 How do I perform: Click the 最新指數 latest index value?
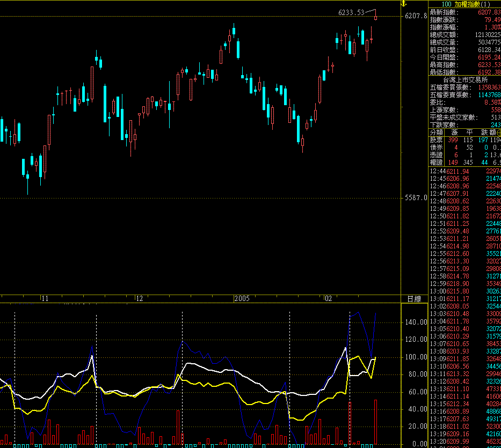point(489,12)
